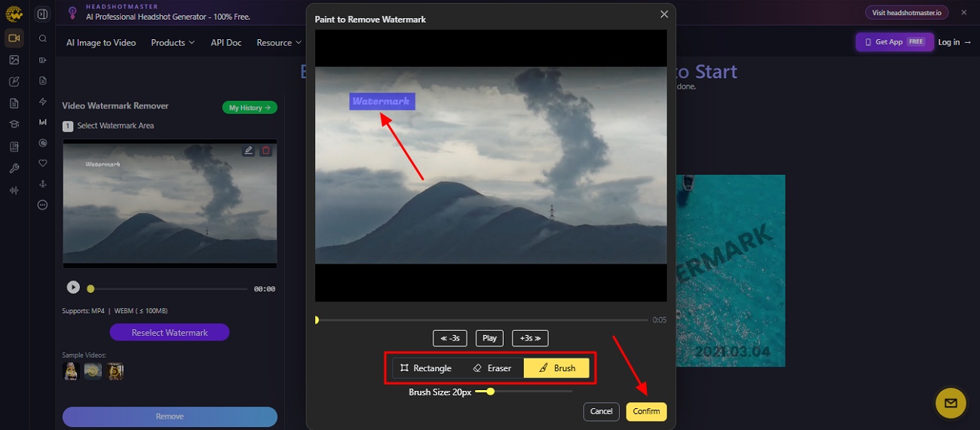Screen dimensions: 980x430
Task: Rewind three seconds with the -3s button
Action: 450,338
